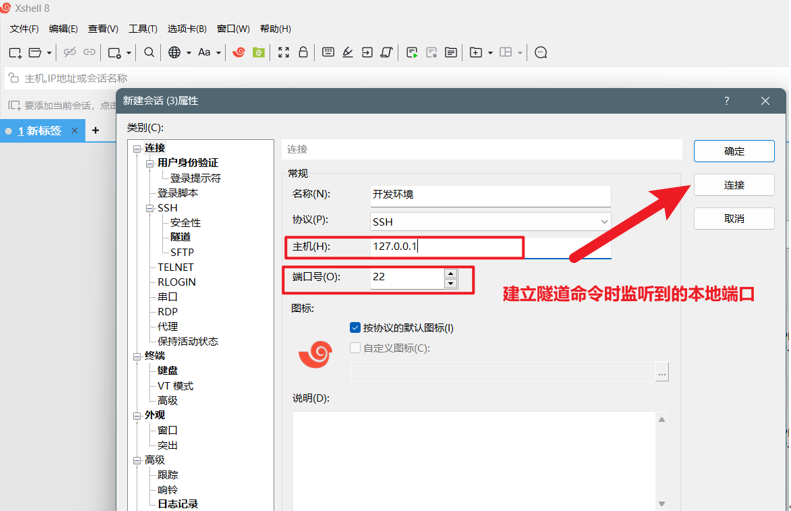Viewport: 791px width, 511px height.
Task: Click the padlock lock-screen icon
Action: click(x=303, y=52)
